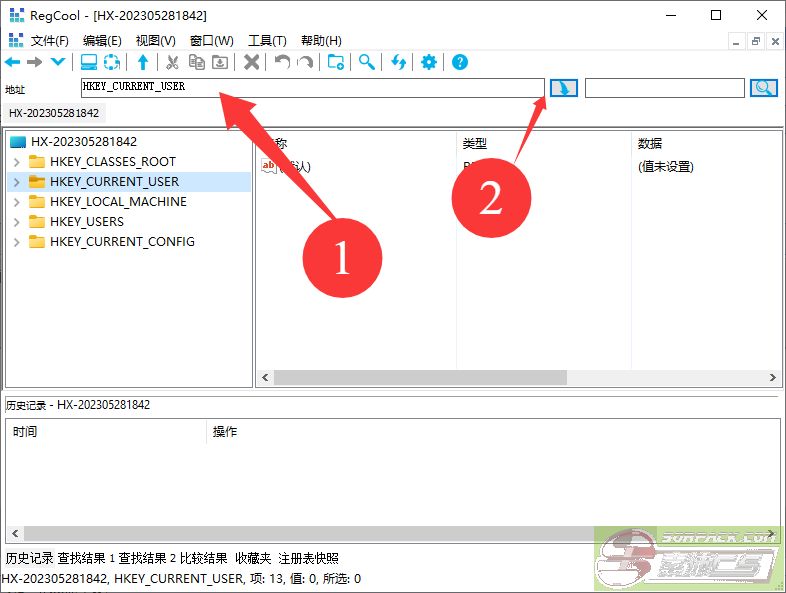Open the history dropdown arrow in toolbar

click(58, 62)
